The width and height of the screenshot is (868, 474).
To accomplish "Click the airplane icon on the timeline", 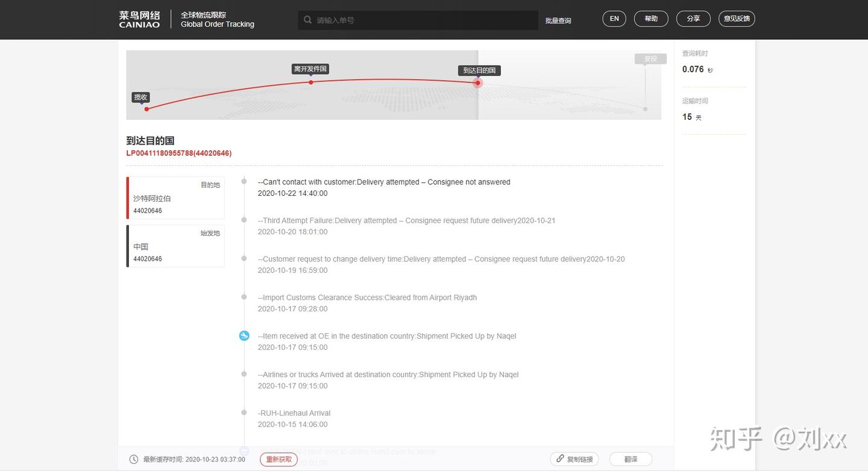I will pos(244,335).
